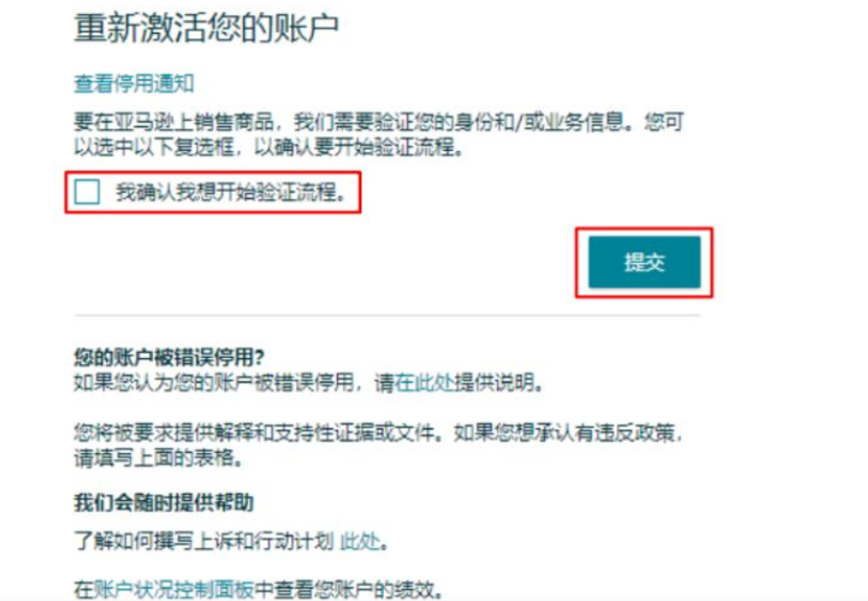This screenshot has width=868, height=601.
Task: Click the teal 提交 submit button
Action: 644,262
